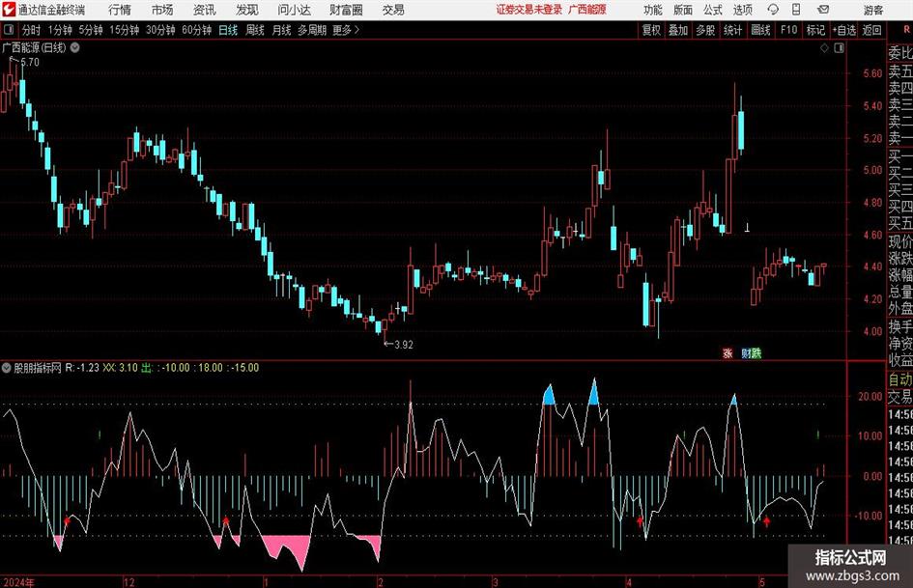Click the 多股 multi-stock toolbar button

point(705,30)
